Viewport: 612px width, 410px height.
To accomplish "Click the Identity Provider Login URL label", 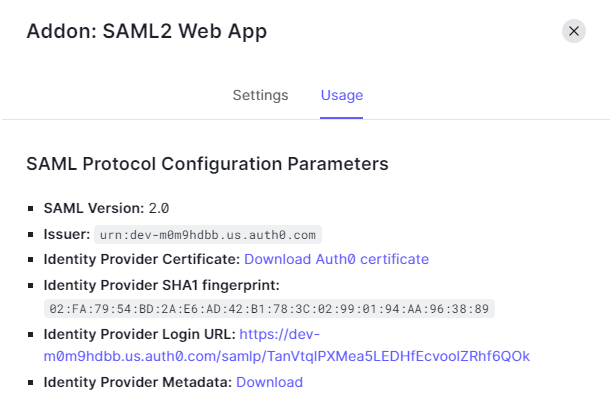I will 139,334.
